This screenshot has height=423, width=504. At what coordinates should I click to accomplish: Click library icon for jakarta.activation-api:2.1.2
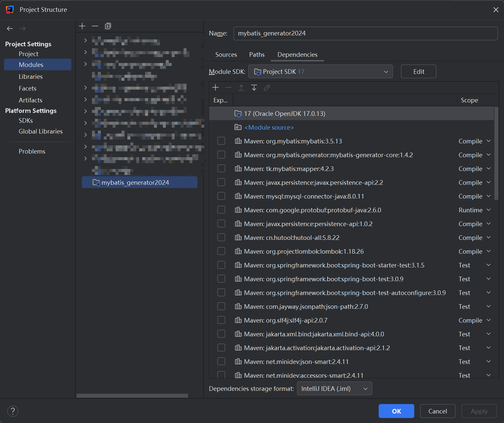click(x=238, y=348)
